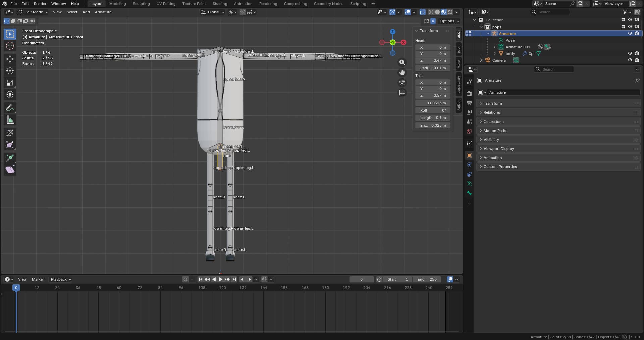
Task: Open Global transform orientation dropdown
Action: coord(213,12)
